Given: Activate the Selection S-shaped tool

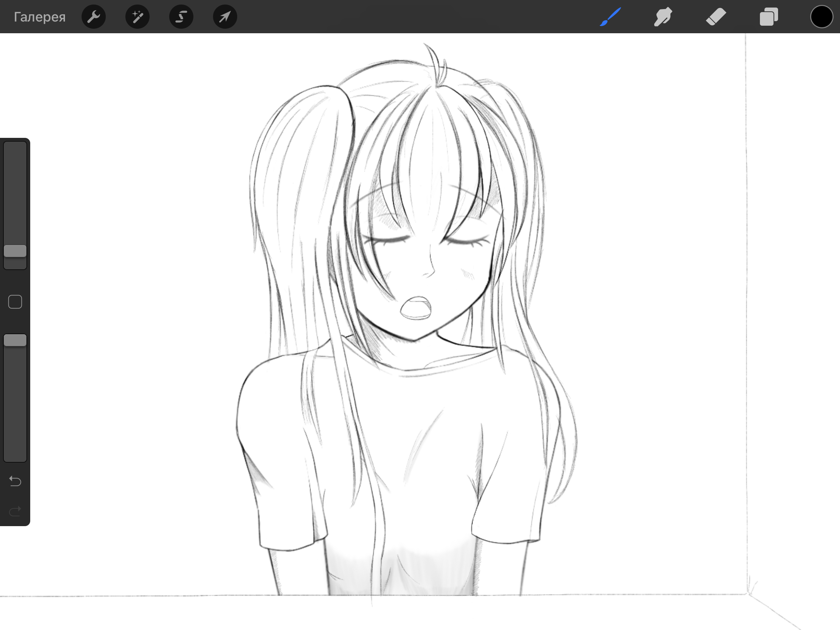Looking at the screenshot, I should [181, 17].
